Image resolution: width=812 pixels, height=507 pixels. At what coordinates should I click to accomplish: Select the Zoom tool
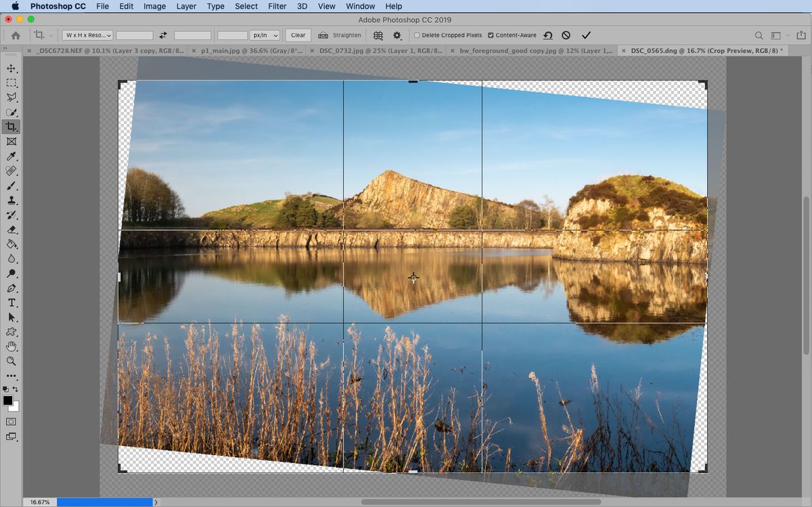[x=12, y=361]
